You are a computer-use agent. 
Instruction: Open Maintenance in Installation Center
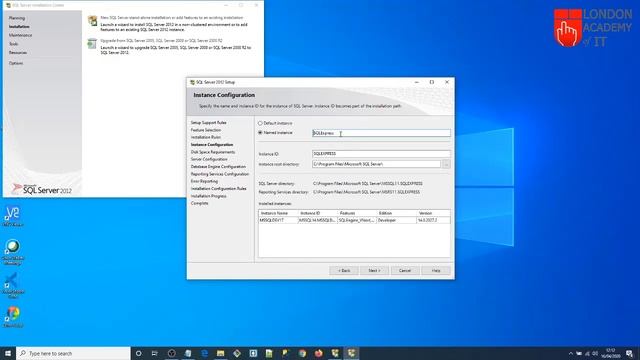pos(20,35)
